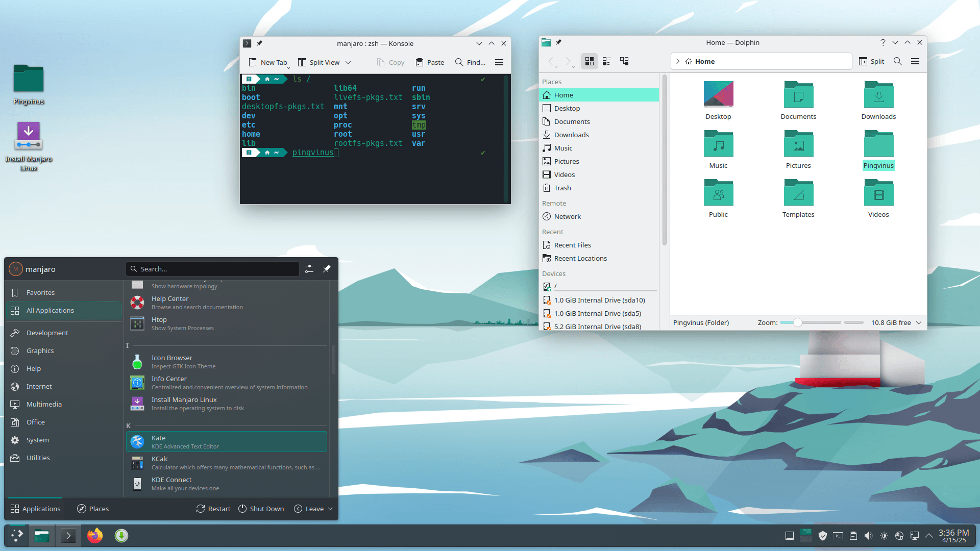Select the Pictures folder in file view
980x551 pixels.
798,150
